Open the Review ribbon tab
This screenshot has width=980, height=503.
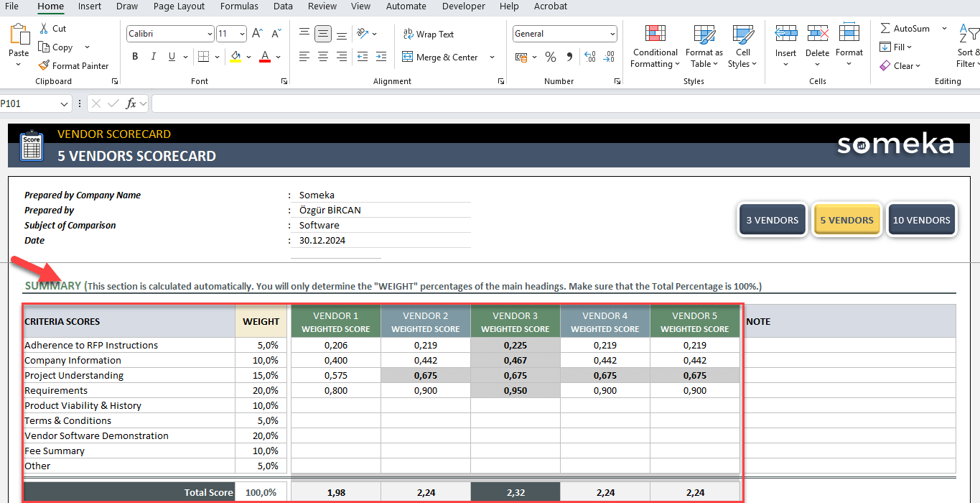click(322, 6)
